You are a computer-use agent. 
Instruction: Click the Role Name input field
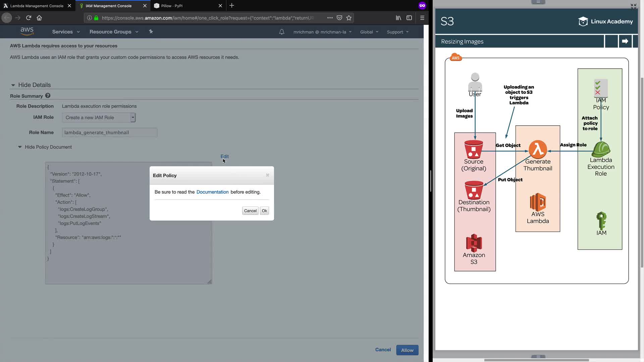pos(109,132)
